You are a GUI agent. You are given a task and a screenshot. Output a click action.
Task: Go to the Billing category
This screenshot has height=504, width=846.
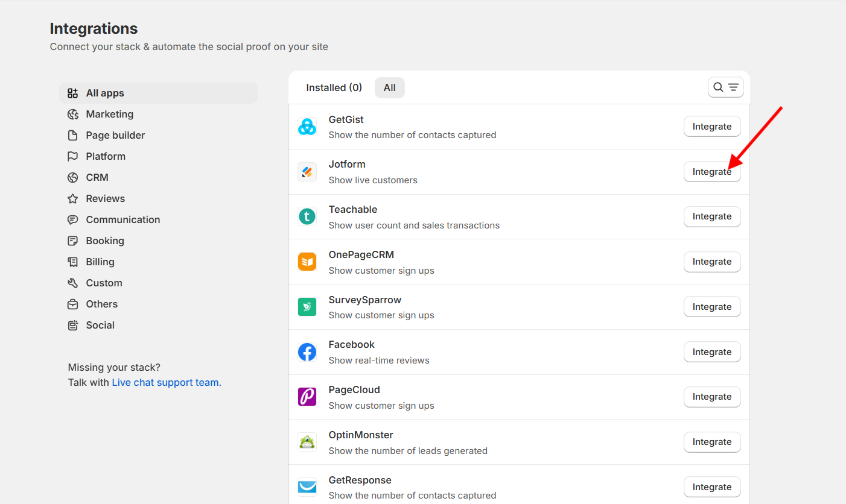[159, 262]
